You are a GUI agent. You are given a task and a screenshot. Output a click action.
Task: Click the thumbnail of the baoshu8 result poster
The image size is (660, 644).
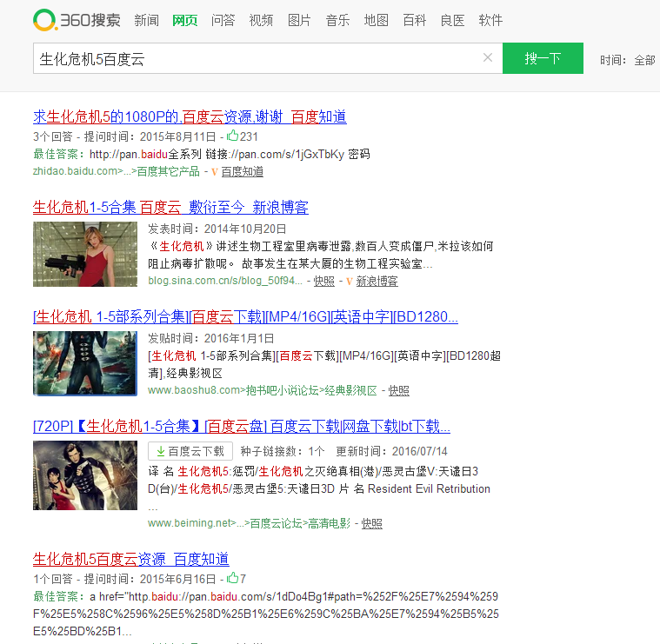[85, 363]
